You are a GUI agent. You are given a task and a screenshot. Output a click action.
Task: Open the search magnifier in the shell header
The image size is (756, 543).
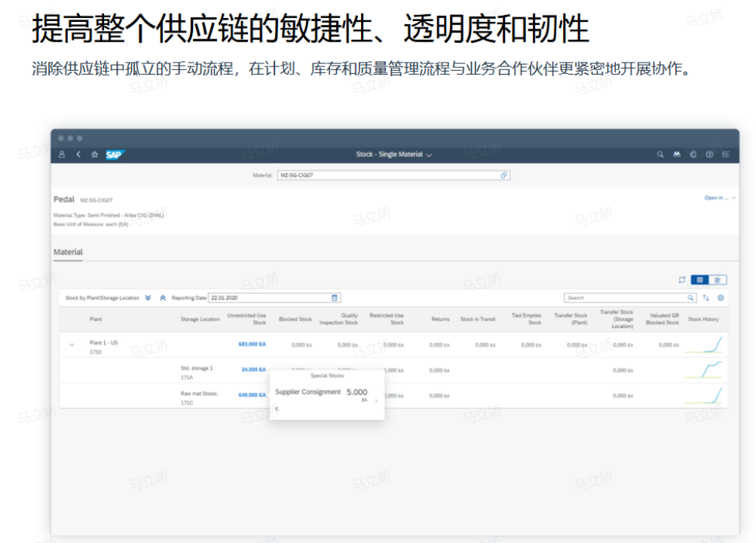[x=660, y=155]
